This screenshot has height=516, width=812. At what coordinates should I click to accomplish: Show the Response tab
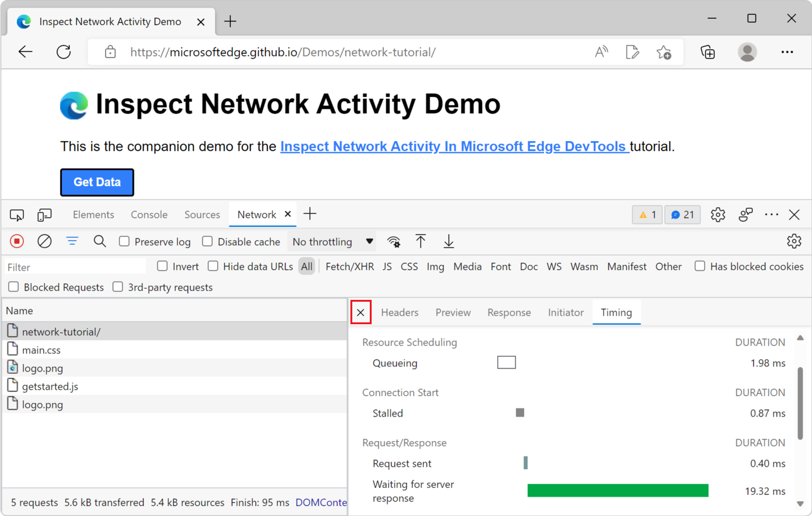point(509,312)
